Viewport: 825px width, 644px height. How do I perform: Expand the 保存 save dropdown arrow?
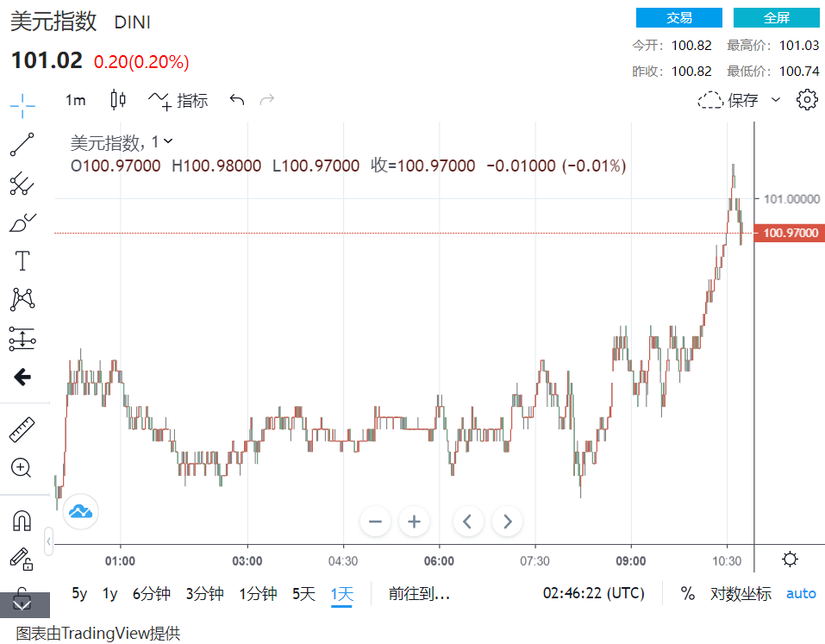tap(775, 100)
